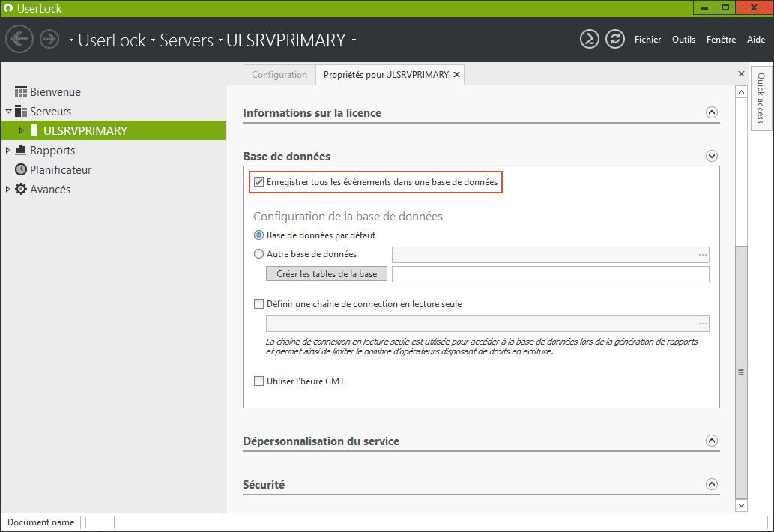Click Créer les tables de la base
This screenshot has width=774, height=532.
point(326,274)
